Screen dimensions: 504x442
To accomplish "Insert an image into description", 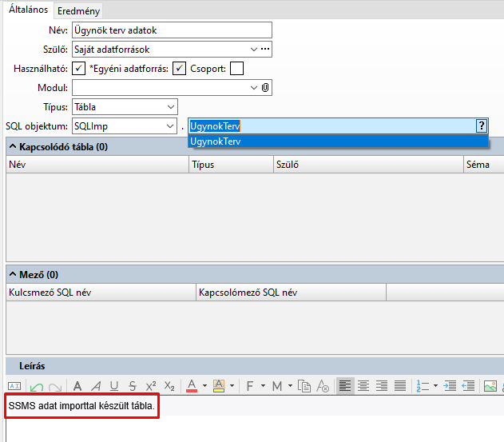I will 490,386.
